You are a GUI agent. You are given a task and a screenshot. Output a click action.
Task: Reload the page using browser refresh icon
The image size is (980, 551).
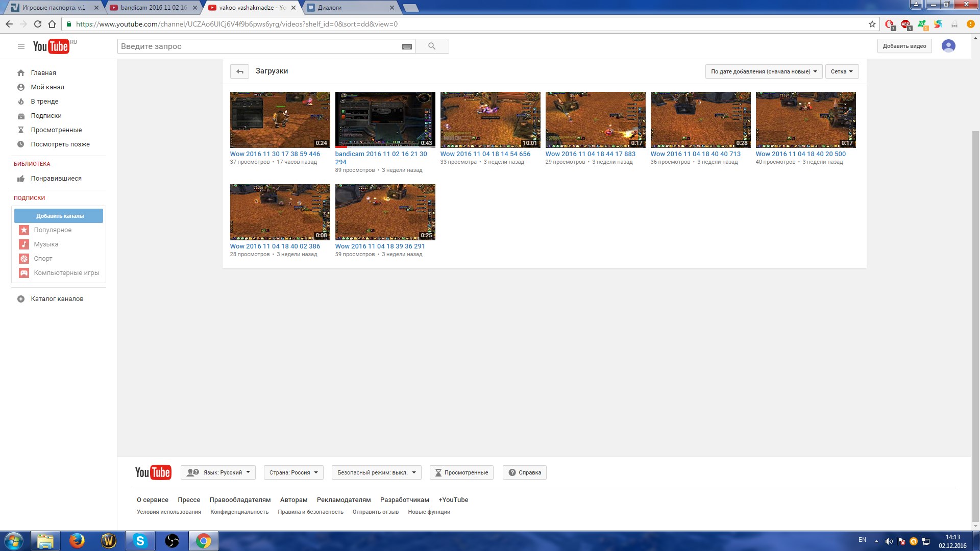pyautogui.click(x=37, y=24)
